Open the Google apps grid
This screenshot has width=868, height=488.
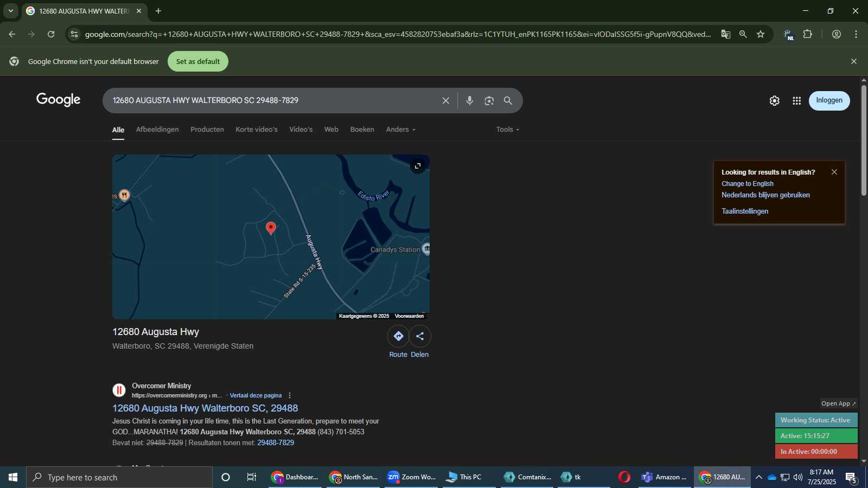tap(797, 101)
